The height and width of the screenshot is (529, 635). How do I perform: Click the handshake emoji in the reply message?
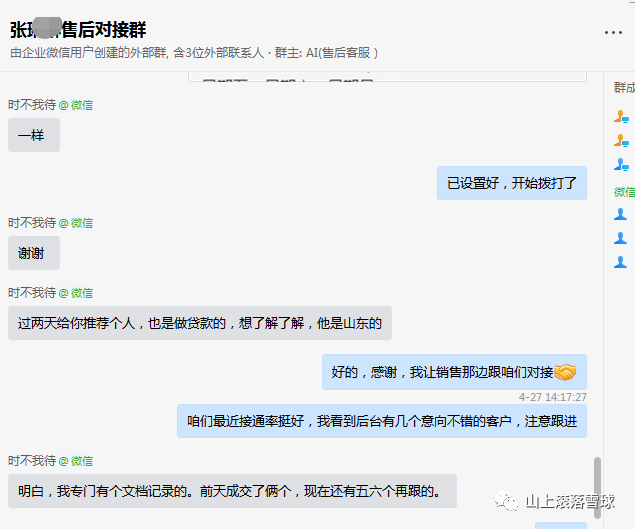565,372
